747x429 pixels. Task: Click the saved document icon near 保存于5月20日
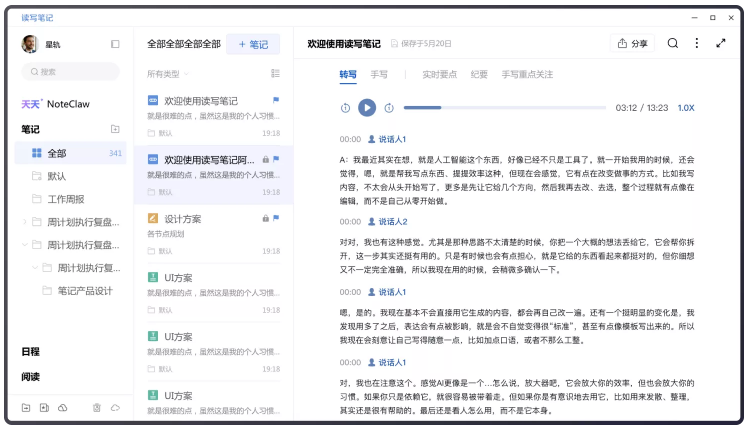[x=394, y=43]
